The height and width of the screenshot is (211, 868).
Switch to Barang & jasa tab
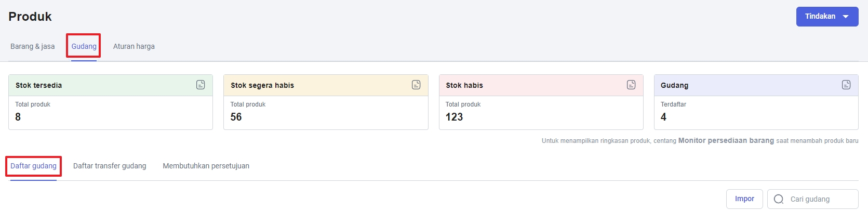click(x=32, y=46)
